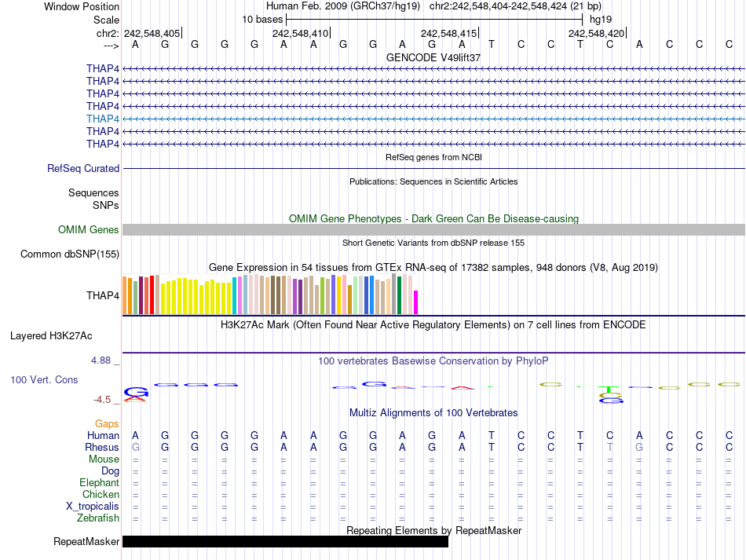Image resolution: width=746 pixels, height=560 pixels.
Task: Click the gray OMIM Genes bar
Action: [x=433, y=230]
